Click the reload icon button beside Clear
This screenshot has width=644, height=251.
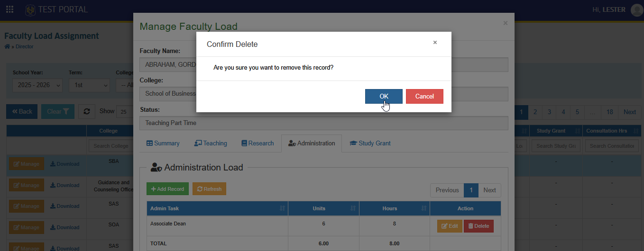87,112
